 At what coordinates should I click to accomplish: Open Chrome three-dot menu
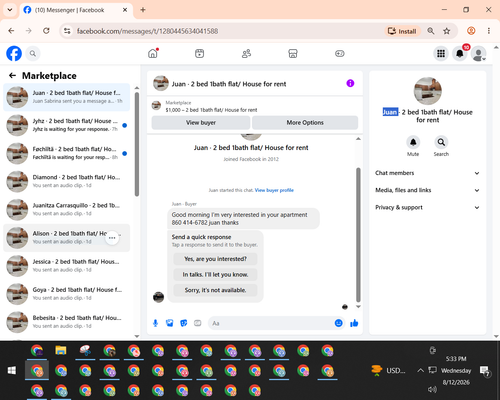pos(489,31)
